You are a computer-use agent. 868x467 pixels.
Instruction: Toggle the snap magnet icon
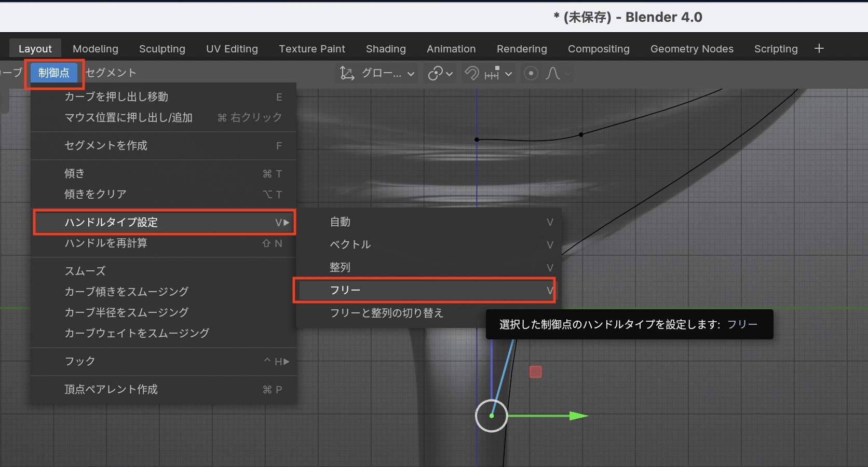click(x=471, y=74)
